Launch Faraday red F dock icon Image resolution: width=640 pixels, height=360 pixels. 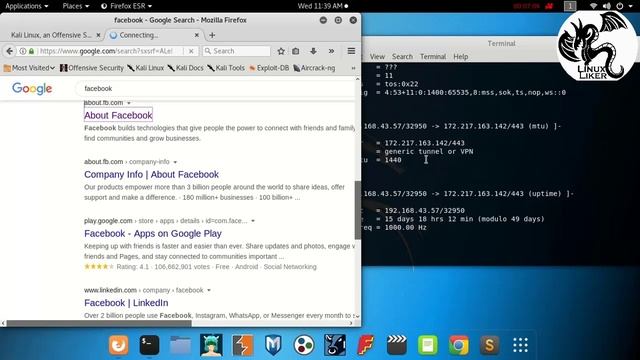pyautogui.click(x=366, y=345)
